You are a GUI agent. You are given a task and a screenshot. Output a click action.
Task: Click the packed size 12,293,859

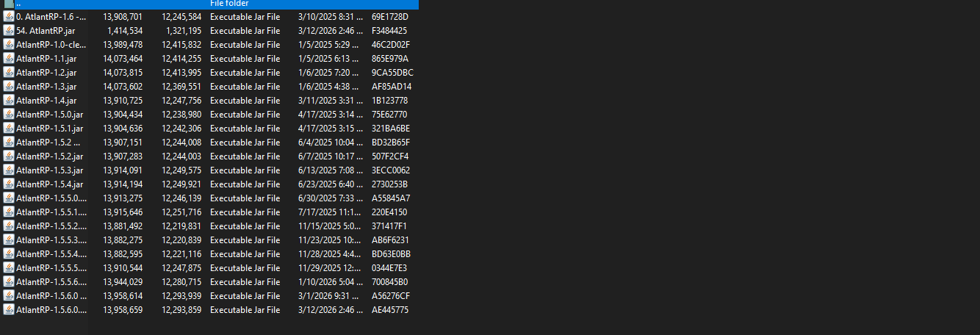point(181,309)
